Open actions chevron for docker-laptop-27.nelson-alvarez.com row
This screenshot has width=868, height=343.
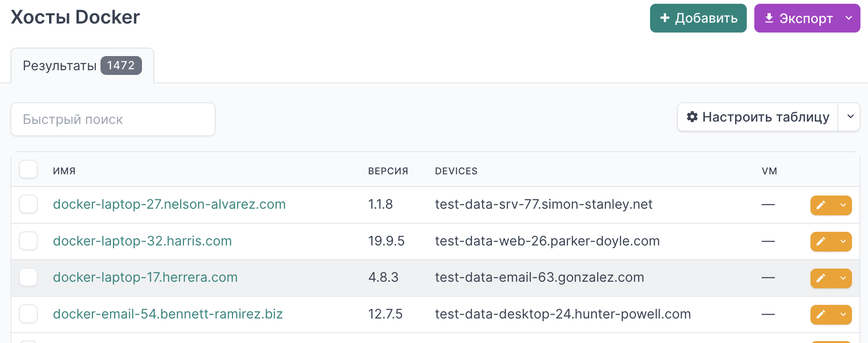843,205
